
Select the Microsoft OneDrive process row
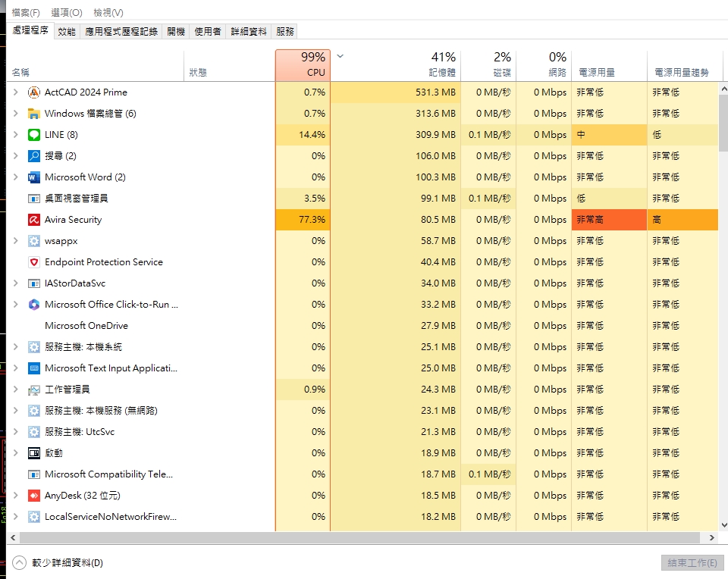362,326
